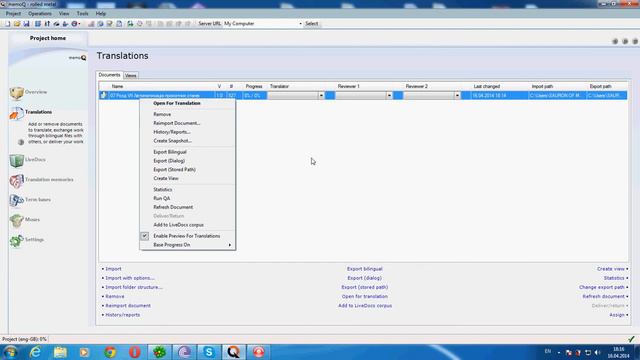The height and width of the screenshot is (360, 640).
Task: Click the Import with options link
Action: 129,278
